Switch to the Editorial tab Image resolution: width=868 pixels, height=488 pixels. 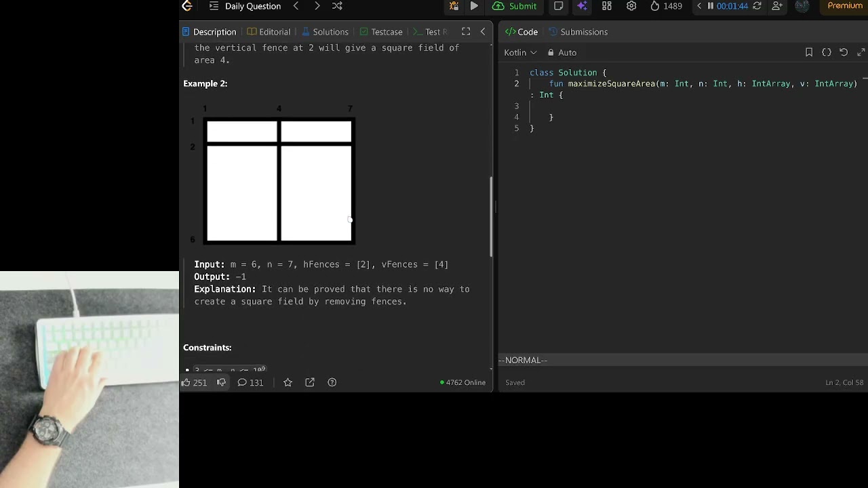coord(269,32)
